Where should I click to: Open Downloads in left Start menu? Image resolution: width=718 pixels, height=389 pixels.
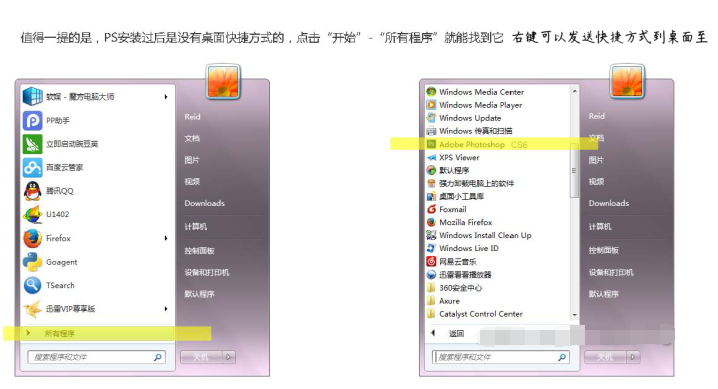205,203
